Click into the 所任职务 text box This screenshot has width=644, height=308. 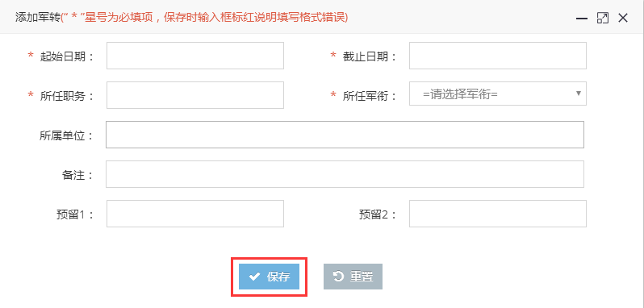click(195, 95)
